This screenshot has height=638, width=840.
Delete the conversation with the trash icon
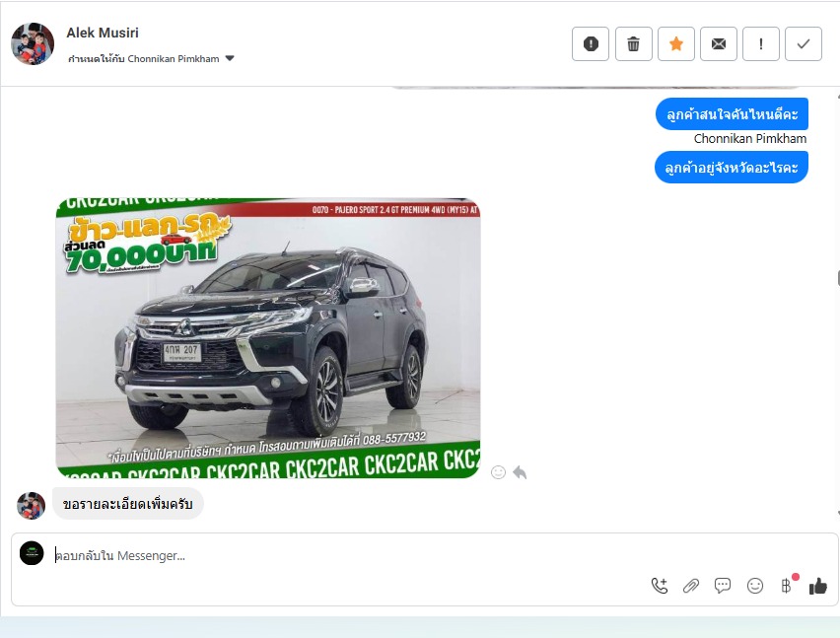point(633,44)
